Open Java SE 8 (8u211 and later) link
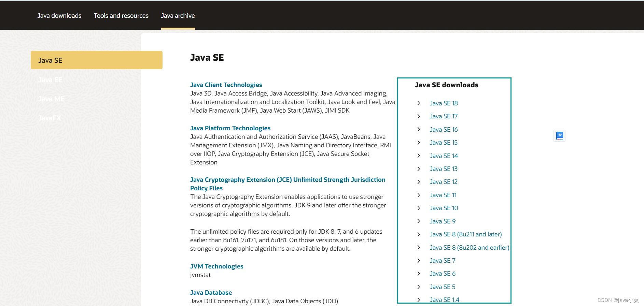The width and height of the screenshot is (644, 306). 466,234
